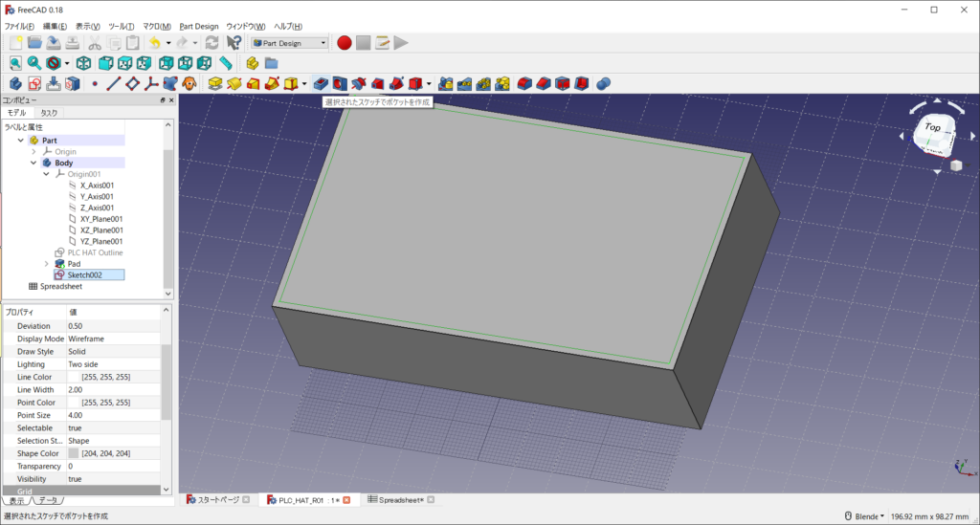The image size is (980, 525).
Task: Click the Pocket tool icon
Action: click(321, 84)
